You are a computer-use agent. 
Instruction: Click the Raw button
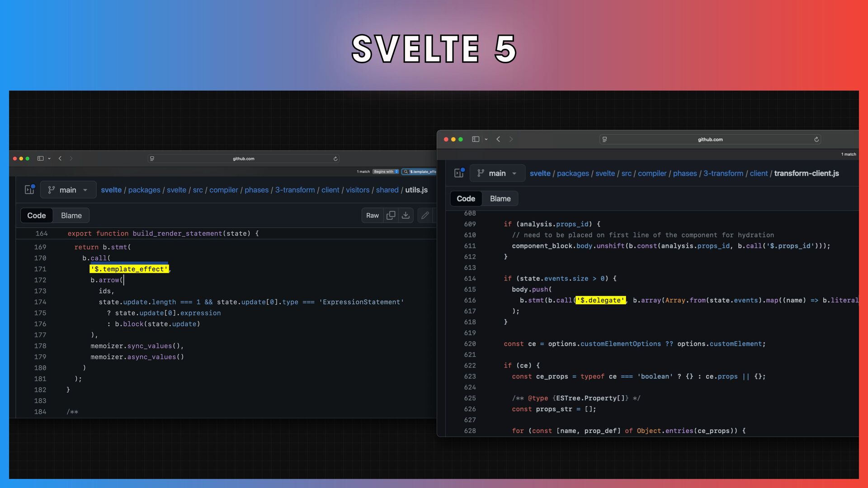(x=372, y=216)
